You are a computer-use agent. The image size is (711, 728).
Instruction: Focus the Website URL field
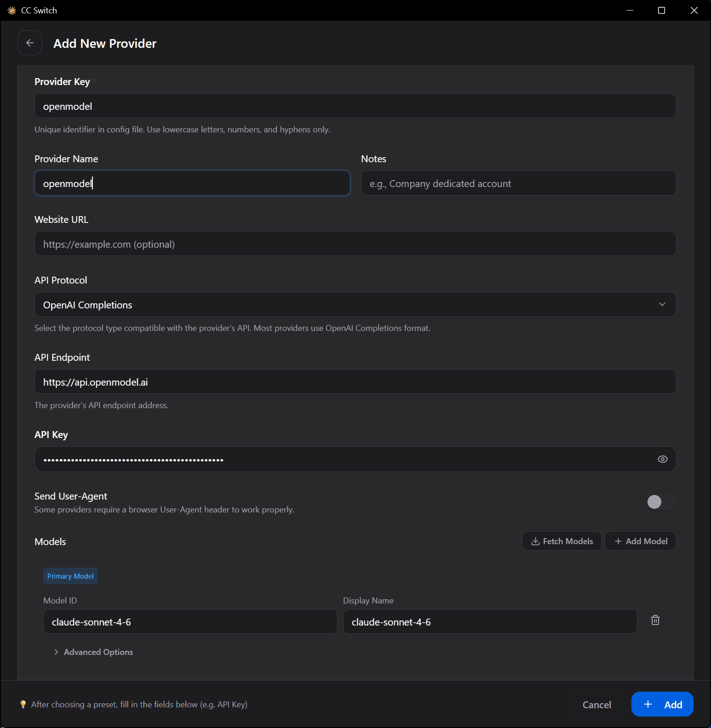coord(355,244)
